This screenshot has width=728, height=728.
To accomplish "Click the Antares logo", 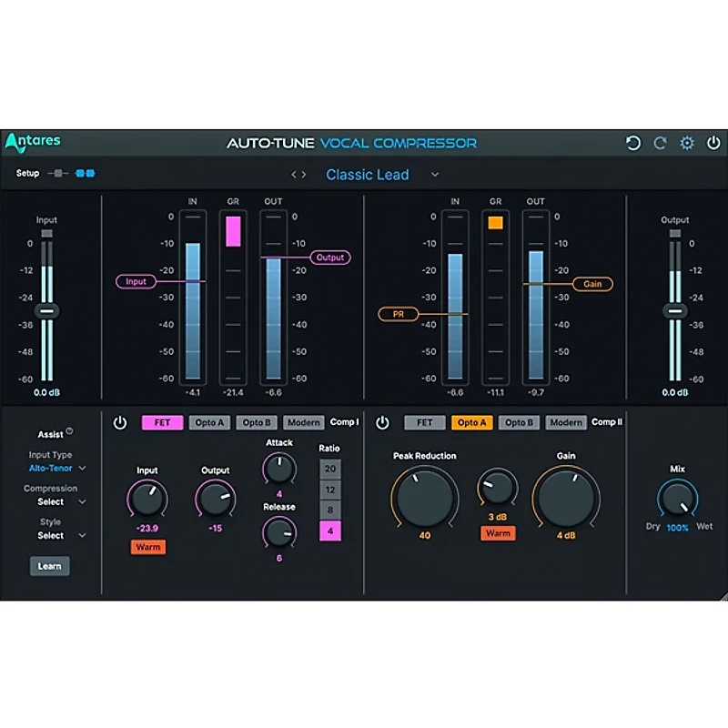I will pyautogui.click(x=33, y=142).
